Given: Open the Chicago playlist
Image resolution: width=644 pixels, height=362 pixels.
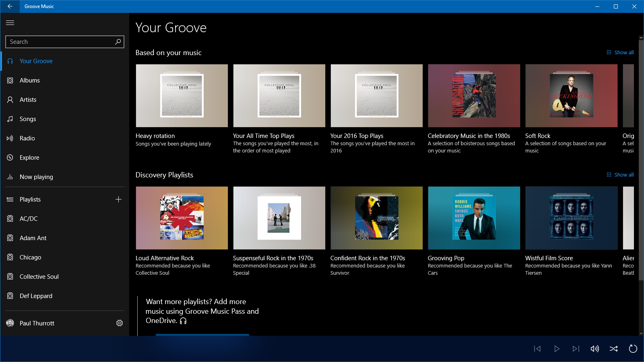Looking at the screenshot, I should 65,257.
